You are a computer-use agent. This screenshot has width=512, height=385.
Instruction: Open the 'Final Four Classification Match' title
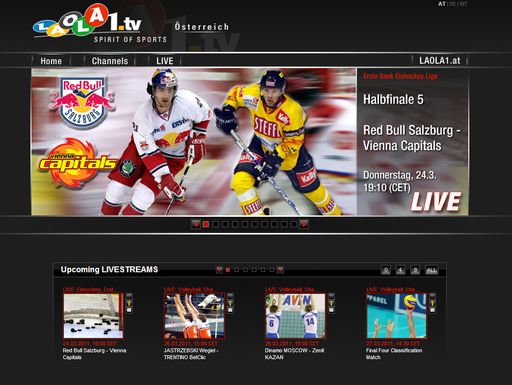tap(394, 354)
